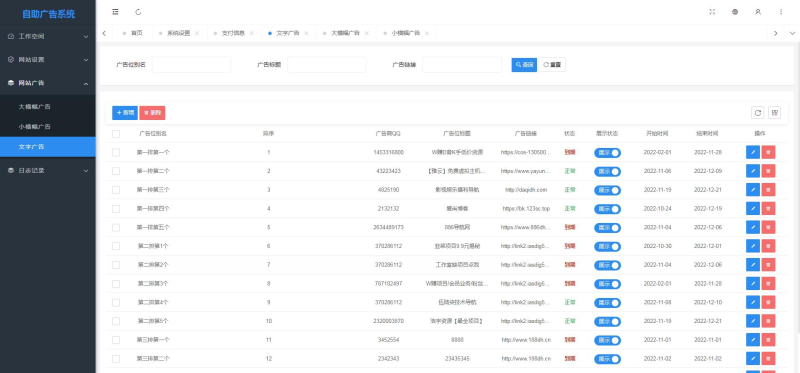This screenshot has width=800, height=373.
Task: Close the 小横幅广告 tab
Action: (x=427, y=33)
